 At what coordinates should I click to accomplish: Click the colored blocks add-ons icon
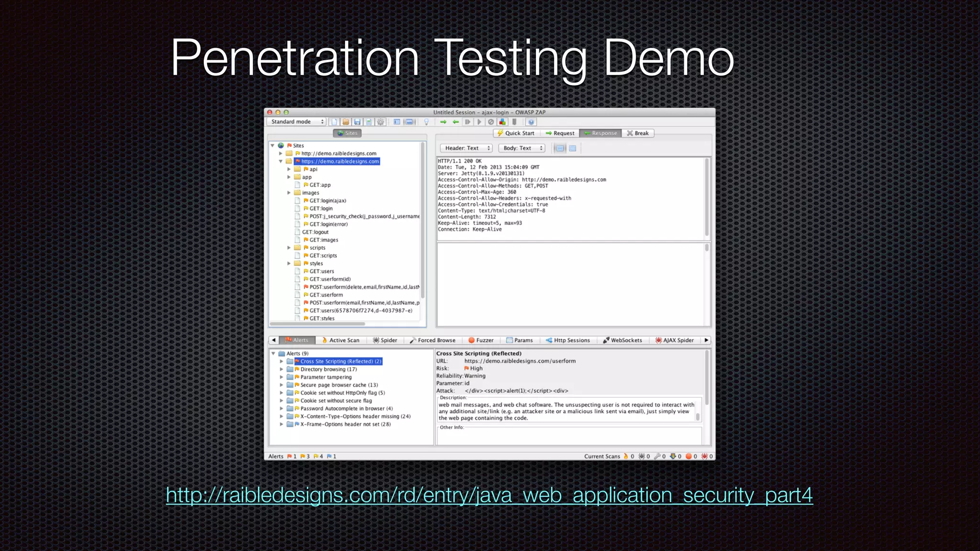[x=502, y=121]
